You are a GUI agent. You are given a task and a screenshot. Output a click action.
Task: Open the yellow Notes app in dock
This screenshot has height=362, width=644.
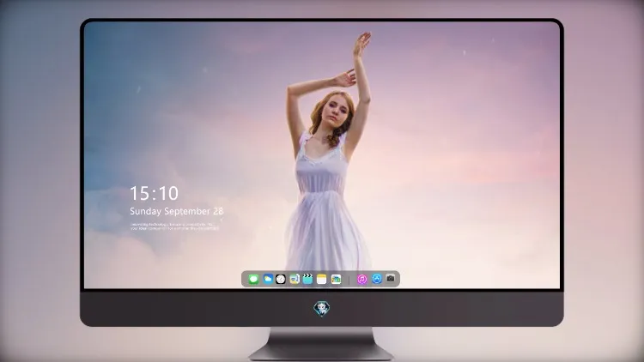pos(322,280)
